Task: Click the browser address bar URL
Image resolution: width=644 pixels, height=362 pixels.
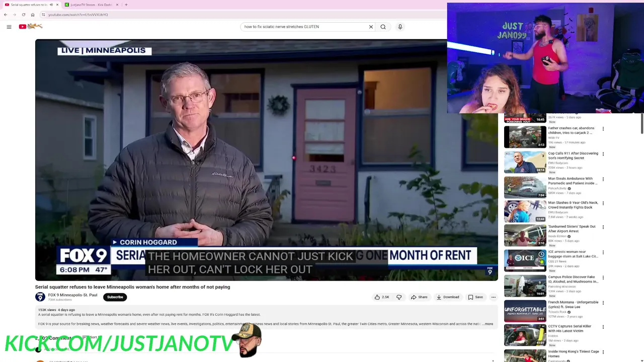Action: click(x=78, y=15)
